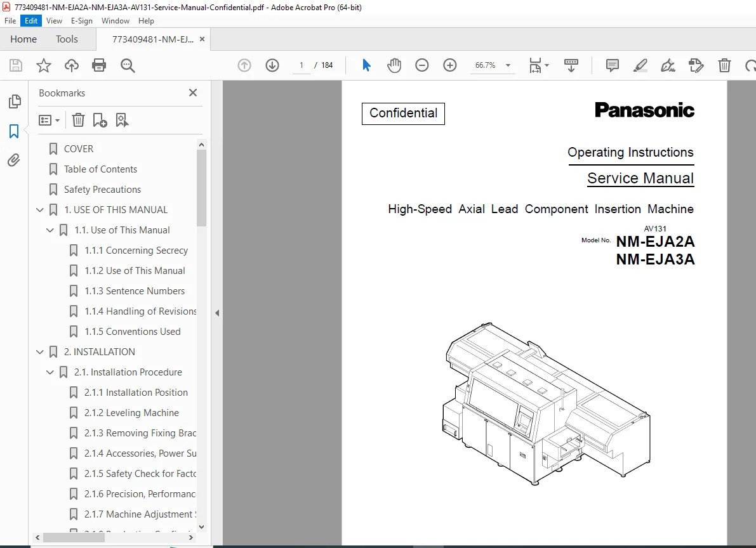
Task: Collapse 2. INSTALLATION bookmark
Action: 40,352
